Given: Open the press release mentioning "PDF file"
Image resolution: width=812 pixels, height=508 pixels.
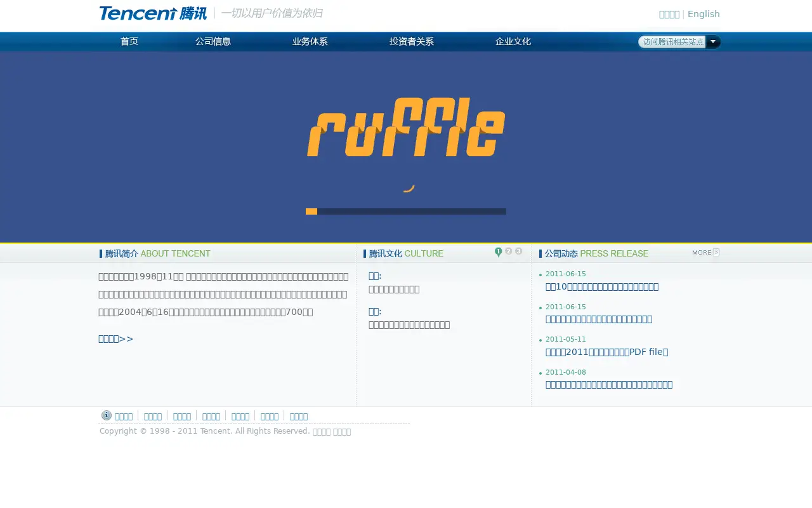Looking at the screenshot, I should (607, 352).
